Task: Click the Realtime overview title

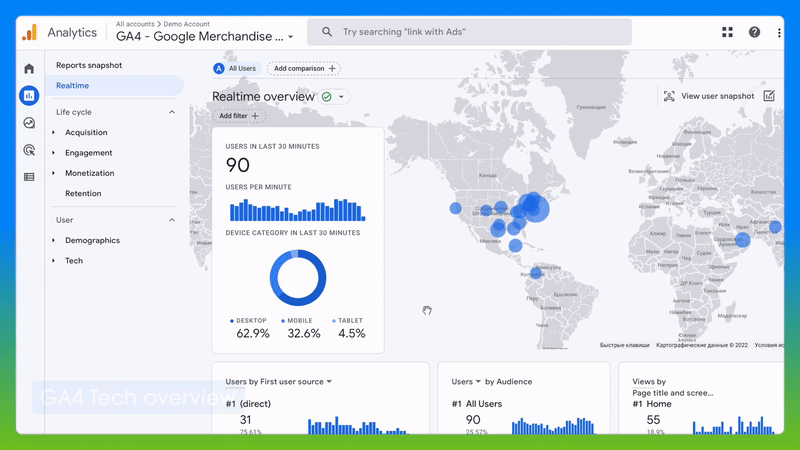Action: point(263,96)
